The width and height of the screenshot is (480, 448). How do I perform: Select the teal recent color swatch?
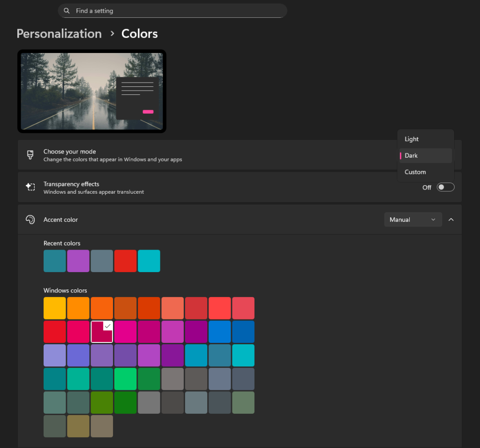point(54,261)
